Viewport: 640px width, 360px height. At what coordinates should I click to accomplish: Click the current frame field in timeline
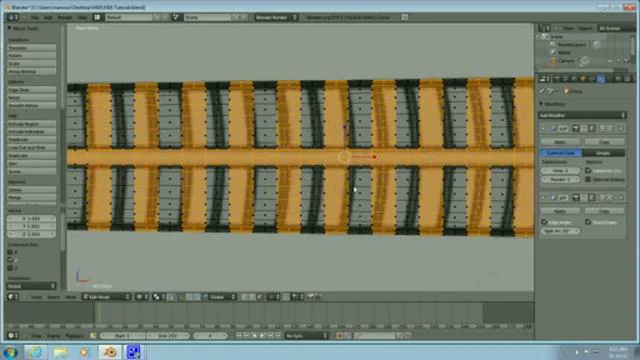pos(210,336)
